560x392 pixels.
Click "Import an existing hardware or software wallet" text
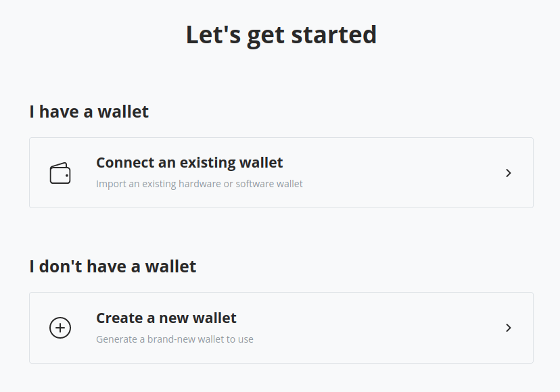[x=200, y=184]
